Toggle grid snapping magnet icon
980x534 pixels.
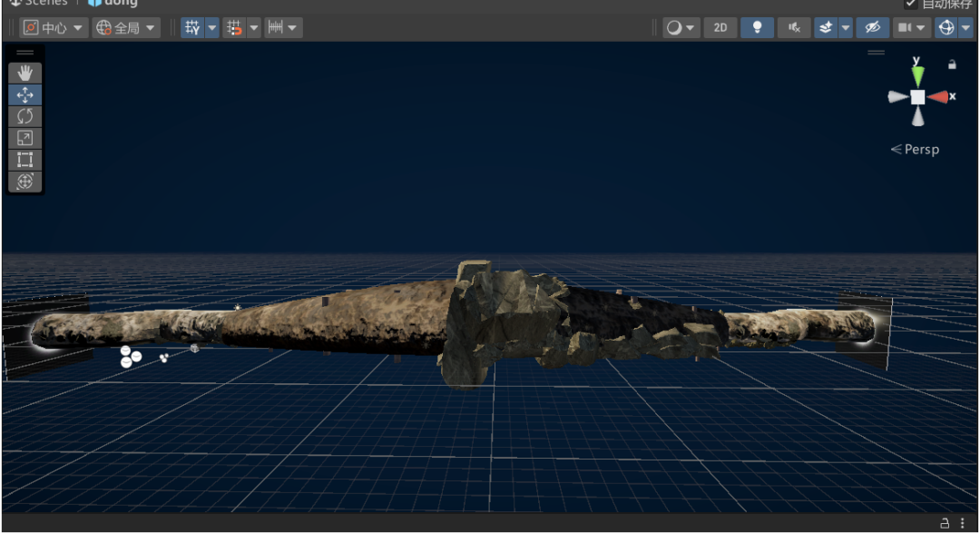tap(234, 27)
